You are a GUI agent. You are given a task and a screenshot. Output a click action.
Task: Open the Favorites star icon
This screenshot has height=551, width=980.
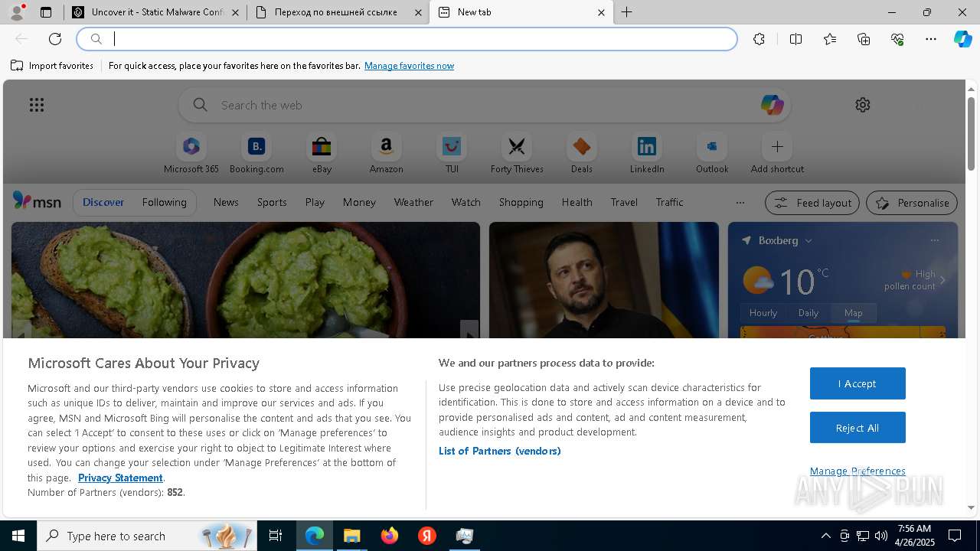click(830, 39)
